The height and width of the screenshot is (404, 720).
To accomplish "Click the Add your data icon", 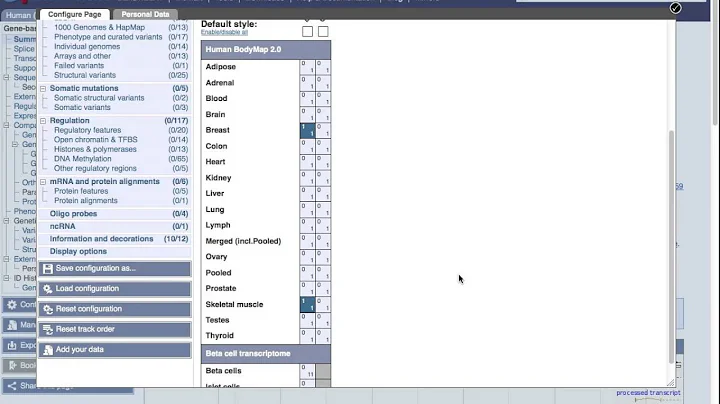I will point(48,350).
